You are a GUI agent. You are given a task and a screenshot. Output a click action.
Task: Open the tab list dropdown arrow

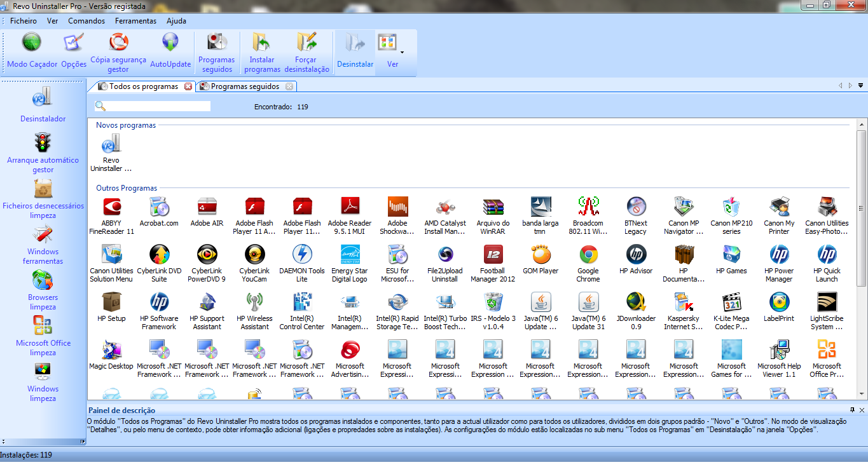click(x=861, y=86)
